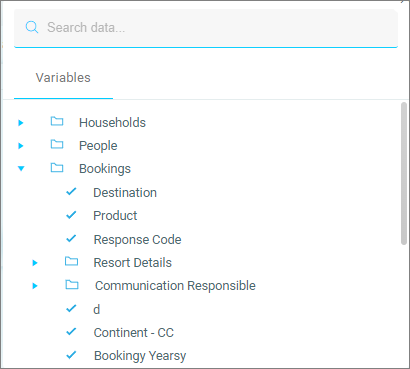This screenshot has height=369, width=410.
Task: Select the Resort Details folder label
Action: coord(133,263)
